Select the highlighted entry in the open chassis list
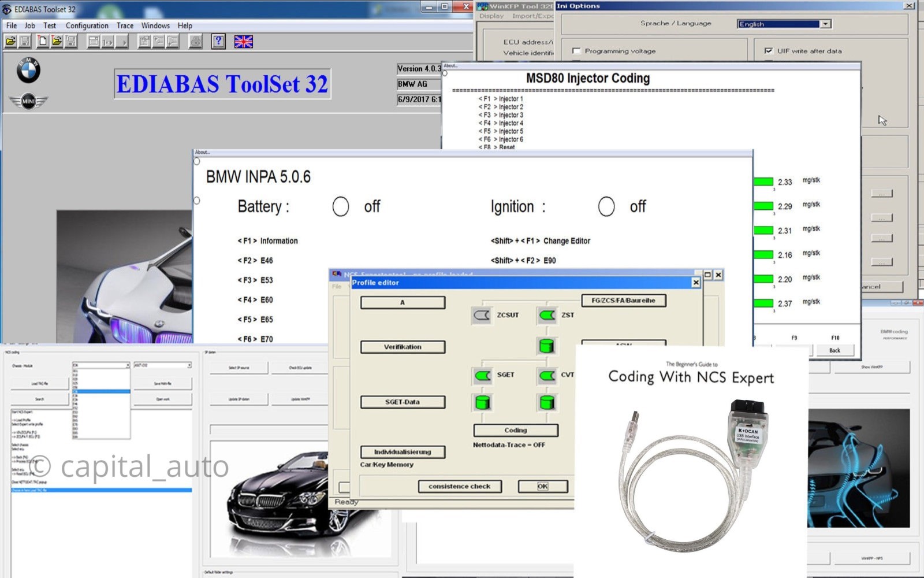The image size is (924, 578). click(102, 392)
